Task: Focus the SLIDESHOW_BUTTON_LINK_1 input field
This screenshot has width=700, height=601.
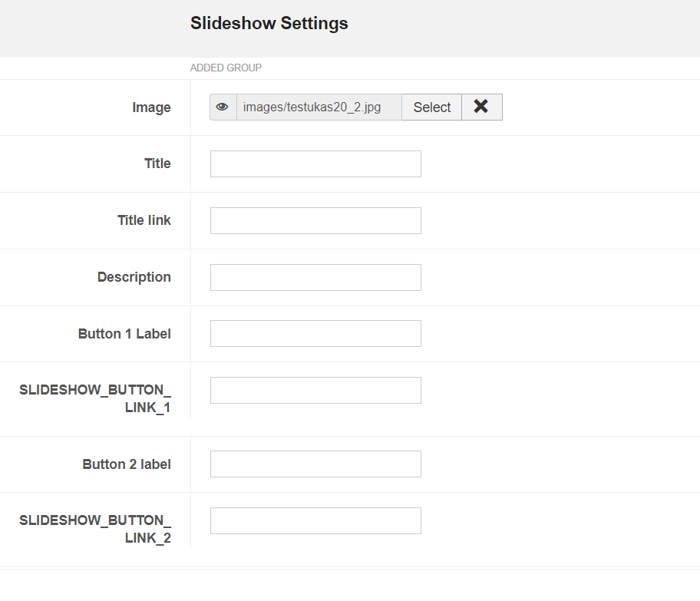Action: pos(315,390)
